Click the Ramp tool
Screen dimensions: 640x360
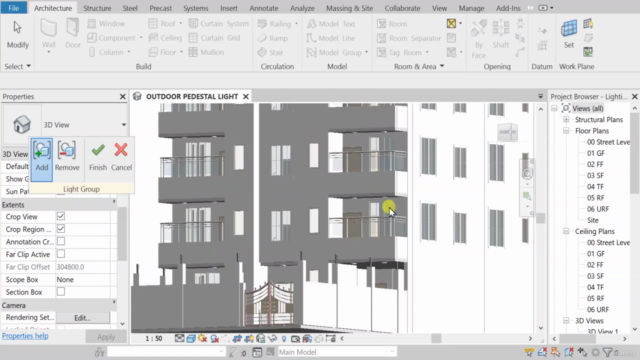(x=273, y=38)
